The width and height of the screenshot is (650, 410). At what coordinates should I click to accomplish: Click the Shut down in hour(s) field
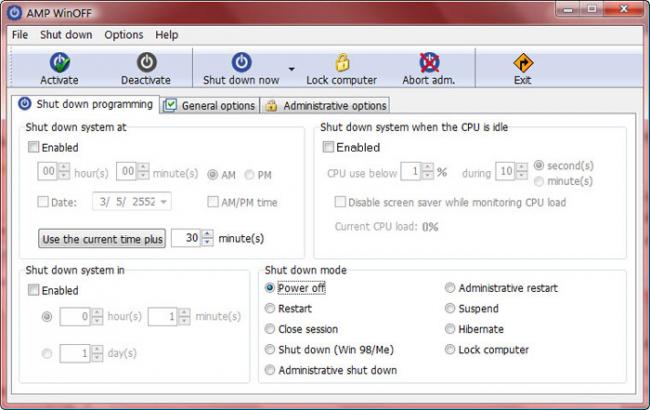(75, 317)
